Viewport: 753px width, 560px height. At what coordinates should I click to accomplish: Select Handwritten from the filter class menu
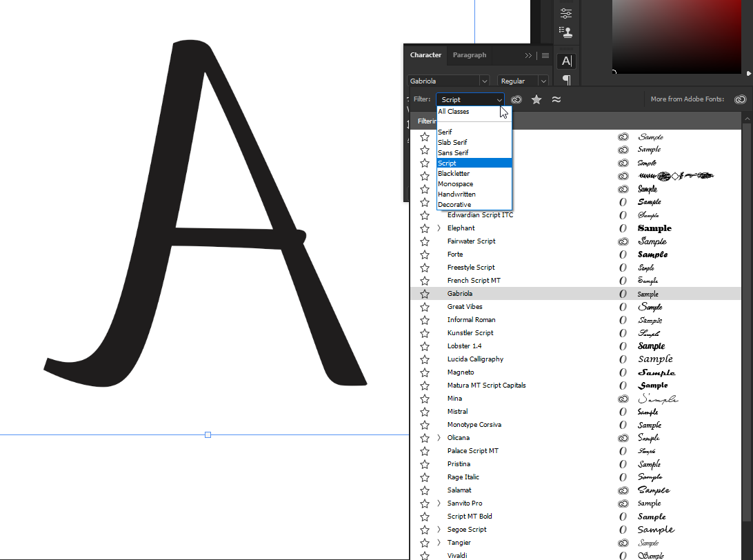[456, 194]
